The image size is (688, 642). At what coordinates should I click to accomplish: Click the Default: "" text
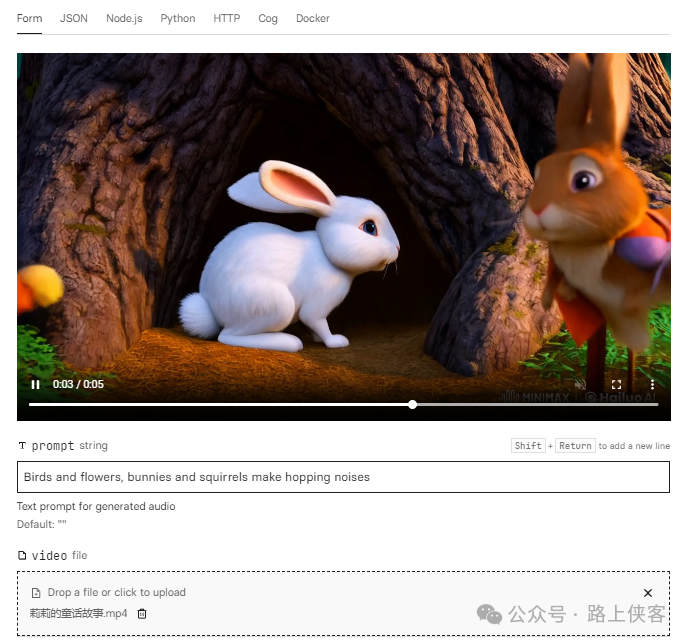tap(42, 524)
